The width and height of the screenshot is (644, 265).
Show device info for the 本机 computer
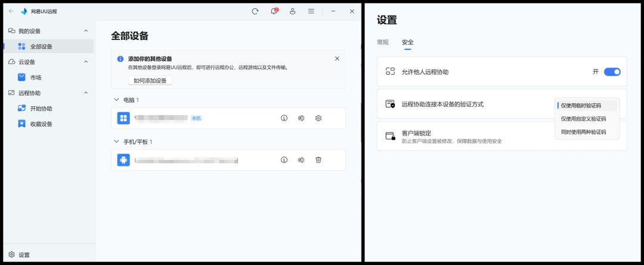(x=284, y=118)
